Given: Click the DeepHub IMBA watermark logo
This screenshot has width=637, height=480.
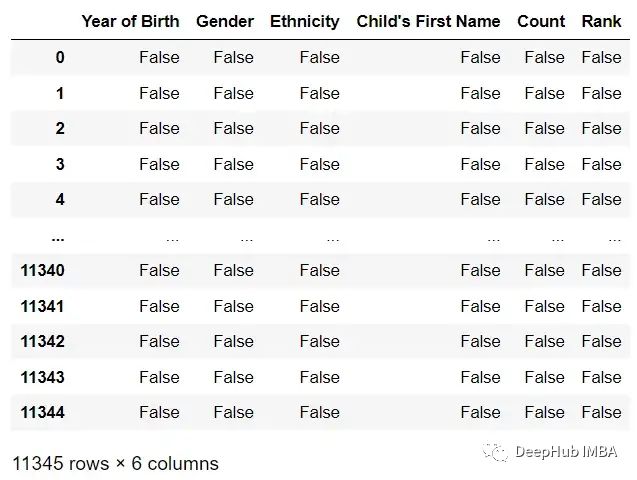Looking at the screenshot, I should click(x=495, y=452).
